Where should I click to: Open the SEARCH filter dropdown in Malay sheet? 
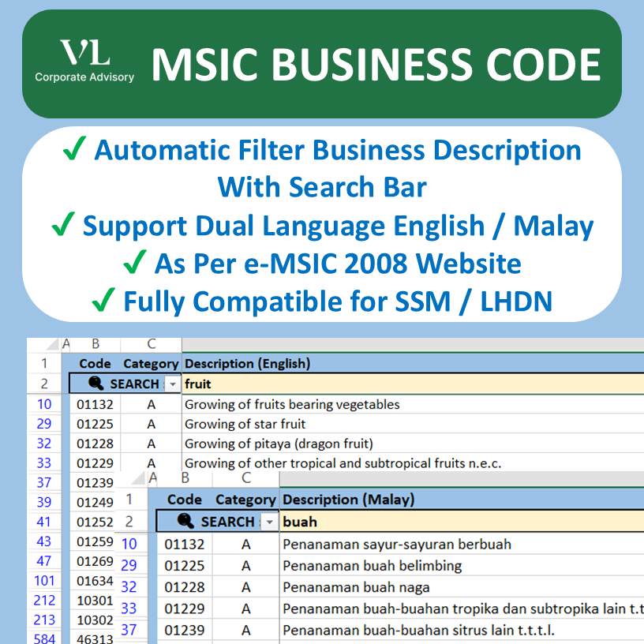pyautogui.click(x=269, y=522)
